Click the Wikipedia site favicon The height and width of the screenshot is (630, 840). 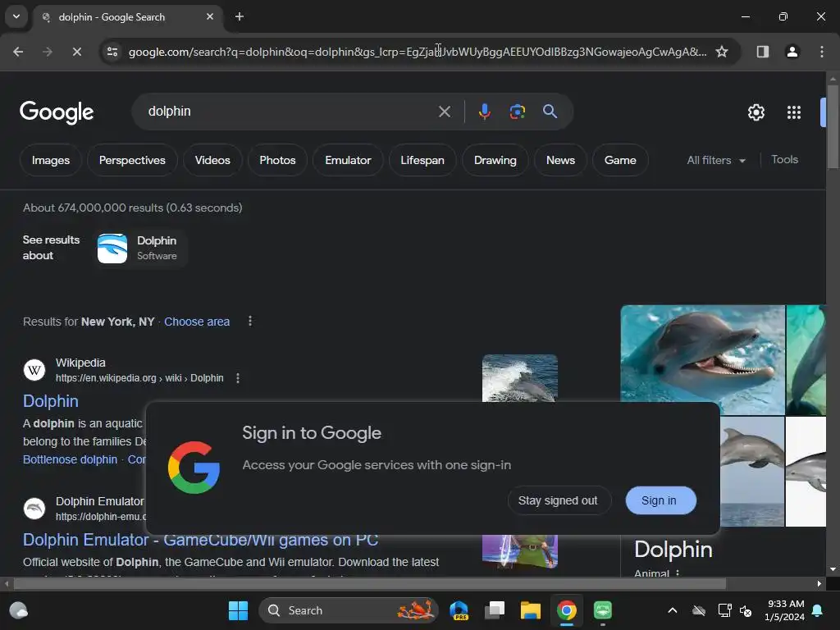click(x=34, y=370)
